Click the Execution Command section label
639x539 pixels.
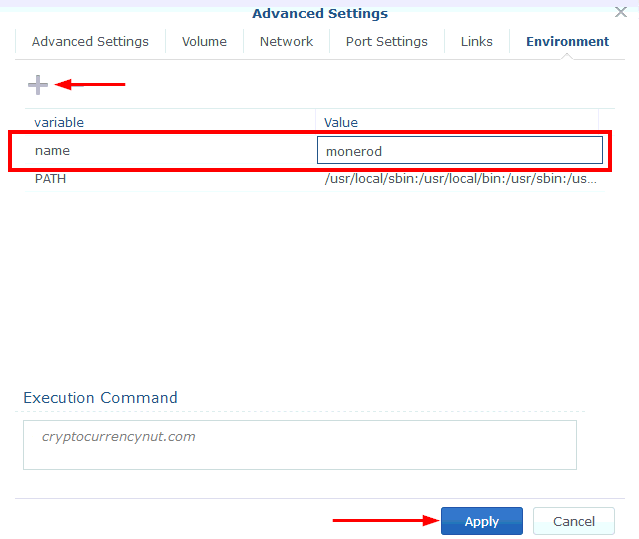[100, 397]
